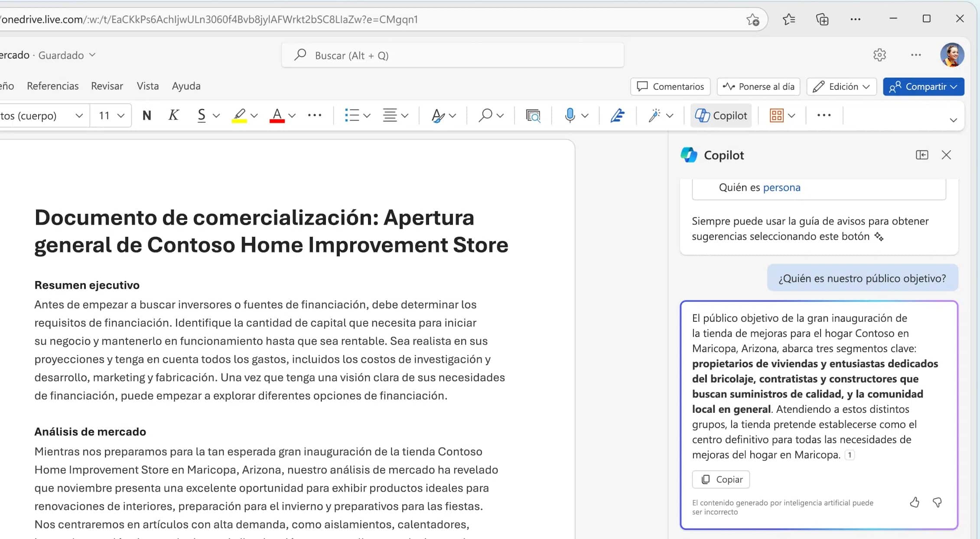Viewport: 980px width, 539px height.
Task: Click the prompt guide sparkle icon
Action: pyautogui.click(x=879, y=236)
